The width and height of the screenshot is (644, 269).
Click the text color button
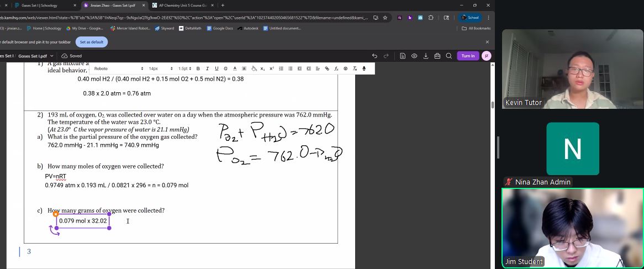(235, 68)
